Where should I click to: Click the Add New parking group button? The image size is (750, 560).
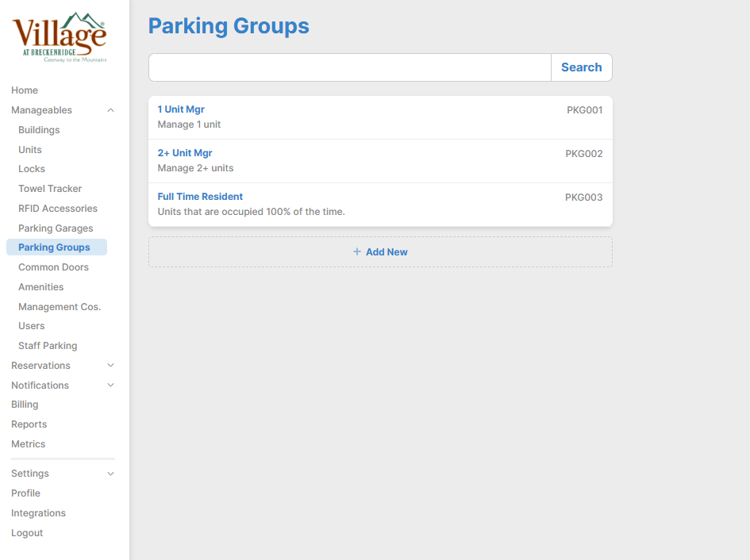coord(380,252)
